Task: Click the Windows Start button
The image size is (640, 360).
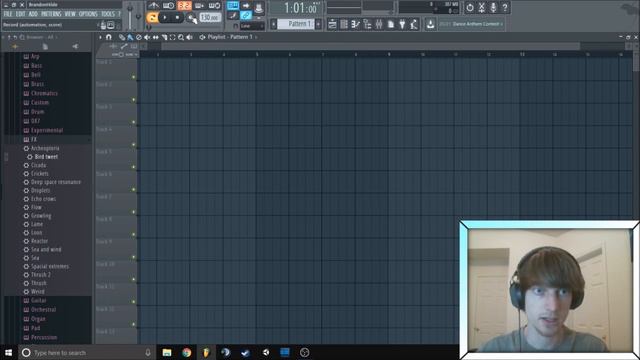Action: click(8, 352)
